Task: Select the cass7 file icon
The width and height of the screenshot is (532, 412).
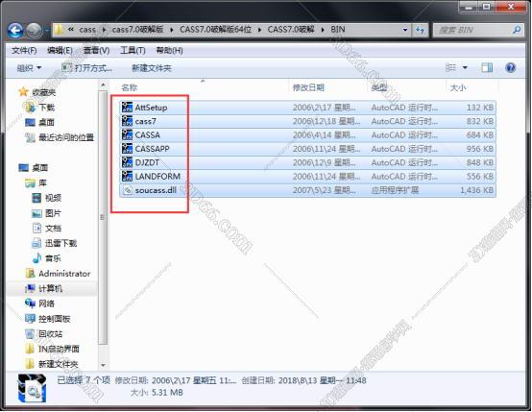Action: tap(127, 121)
